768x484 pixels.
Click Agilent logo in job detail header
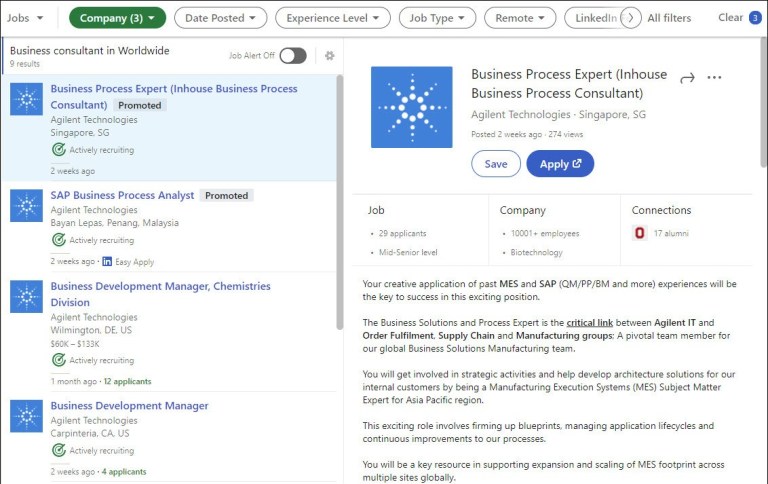411,107
